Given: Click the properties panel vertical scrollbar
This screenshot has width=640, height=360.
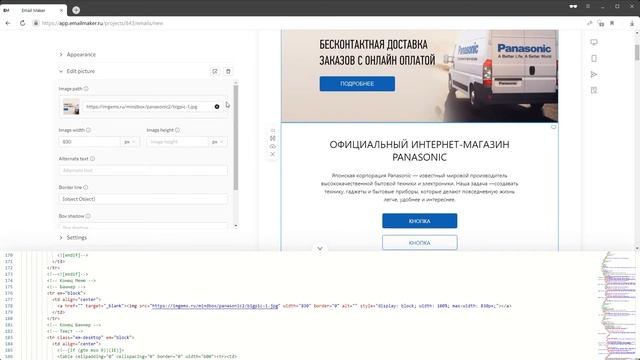Looking at the screenshot, I should tap(236, 137).
